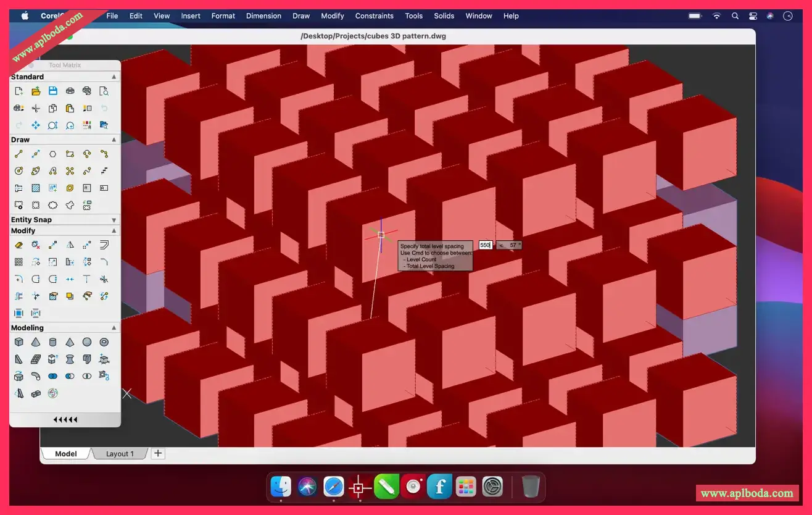The height and width of the screenshot is (515, 812).
Task: Click the collapse arrows bar of Tool Matrix
Action: pos(65,420)
